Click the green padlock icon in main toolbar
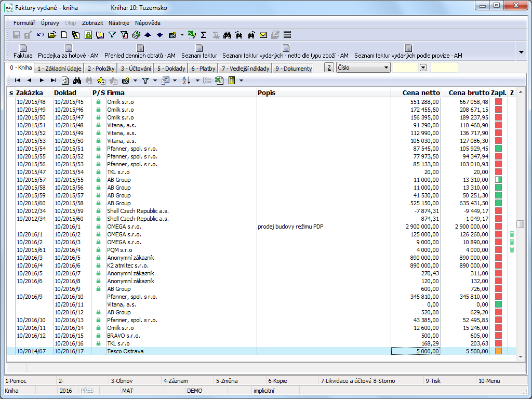 [88, 35]
